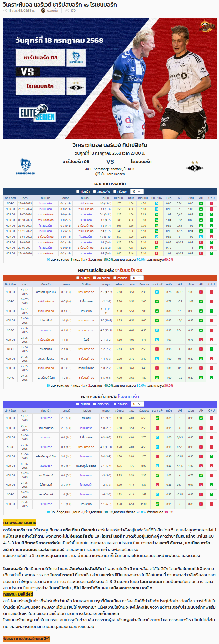Click the เตะมุม column header of Rosenborg table

105,411
